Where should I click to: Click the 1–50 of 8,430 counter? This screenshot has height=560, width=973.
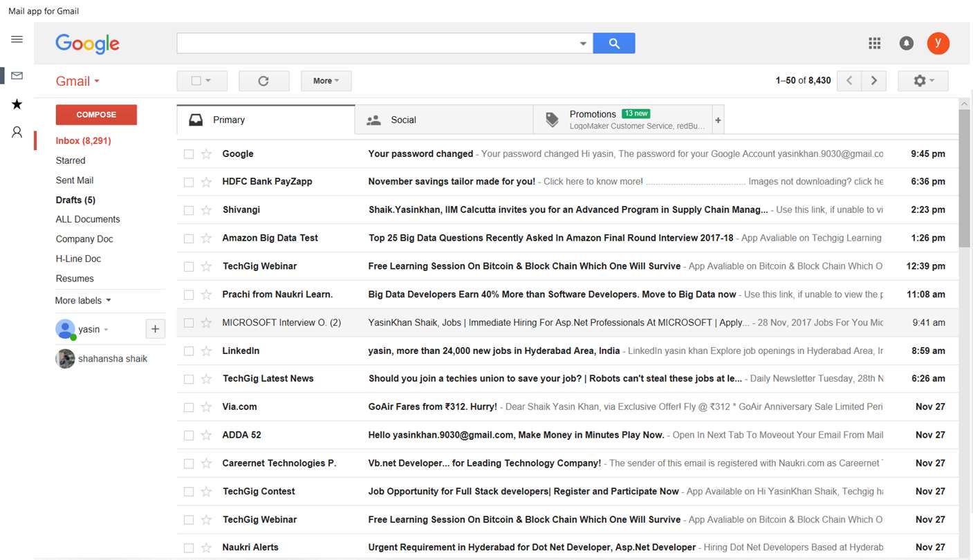tap(803, 81)
